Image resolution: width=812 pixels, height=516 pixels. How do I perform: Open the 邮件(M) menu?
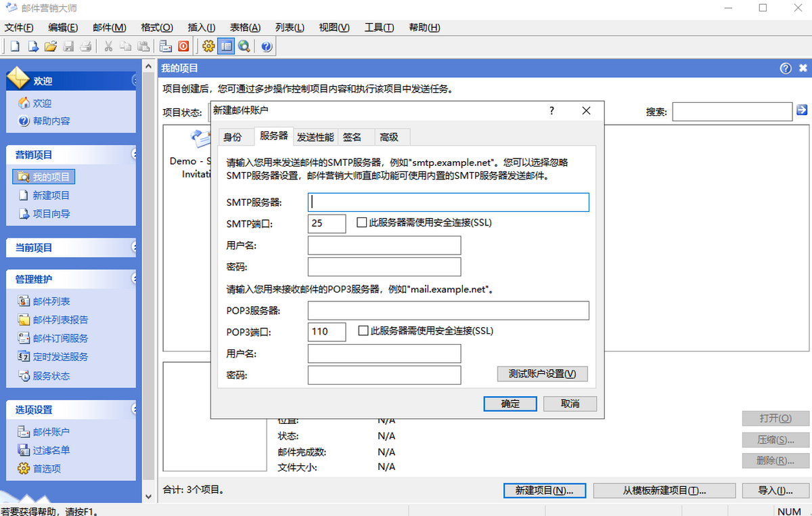pyautogui.click(x=110, y=28)
